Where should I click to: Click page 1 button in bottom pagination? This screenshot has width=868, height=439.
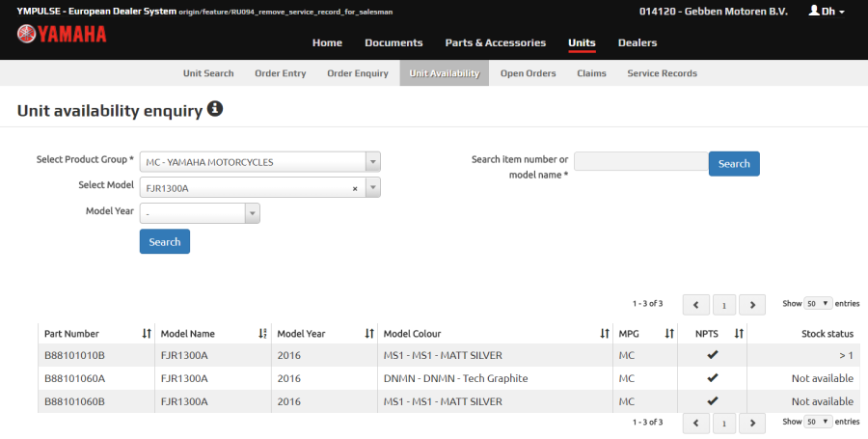pos(724,423)
